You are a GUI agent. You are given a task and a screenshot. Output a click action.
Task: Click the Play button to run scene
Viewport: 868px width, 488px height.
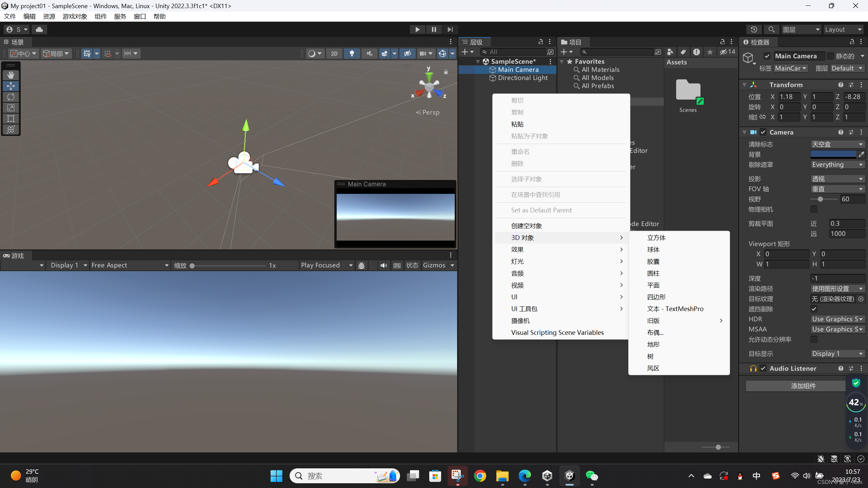[x=417, y=29]
